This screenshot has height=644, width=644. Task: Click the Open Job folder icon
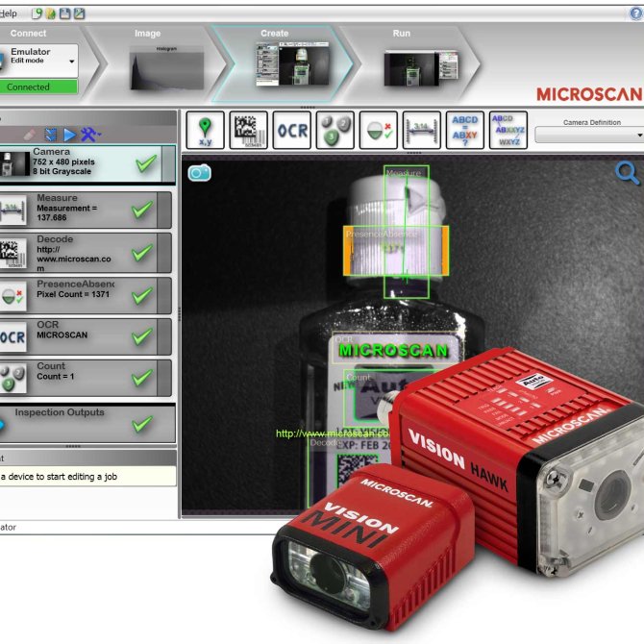51,13
